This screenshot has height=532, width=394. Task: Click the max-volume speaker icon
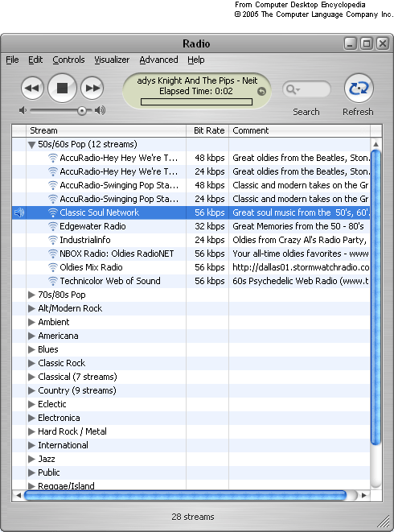101,110
